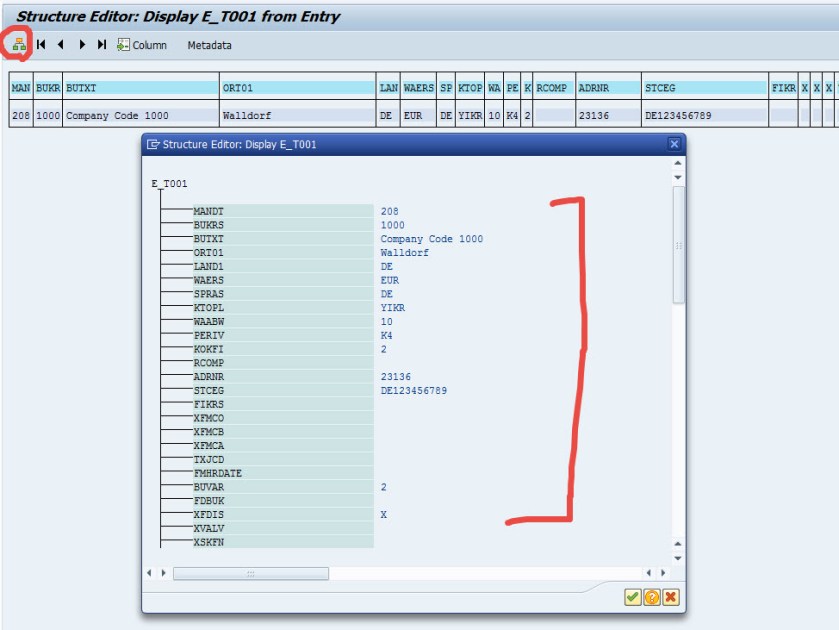Select the SPRAS field in the tree
The width and height of the screenshot is (839, 630).
[283, 294]
